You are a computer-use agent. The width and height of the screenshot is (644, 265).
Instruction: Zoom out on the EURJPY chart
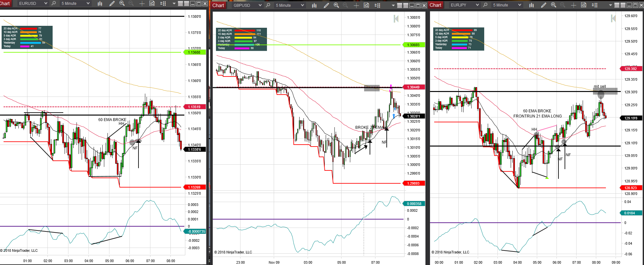(x=563, y=5)
